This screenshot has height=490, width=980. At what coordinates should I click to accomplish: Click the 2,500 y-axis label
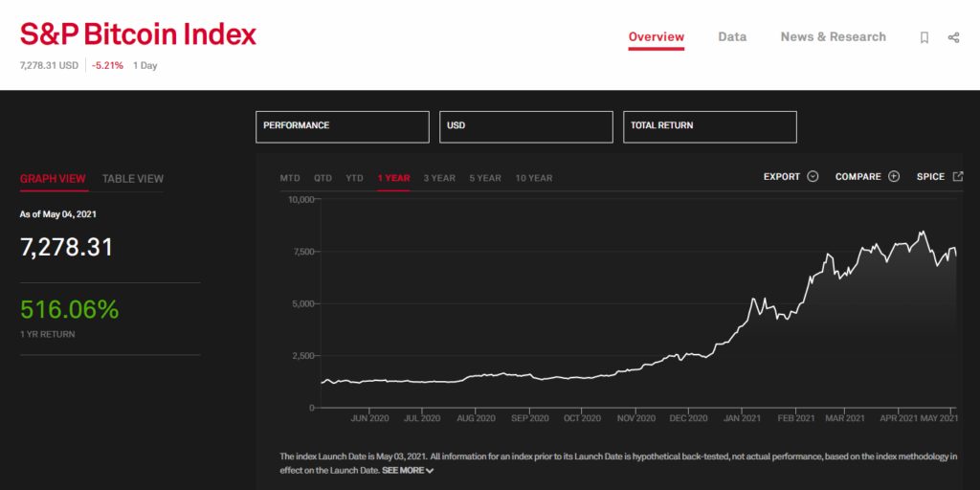(301, 356)
